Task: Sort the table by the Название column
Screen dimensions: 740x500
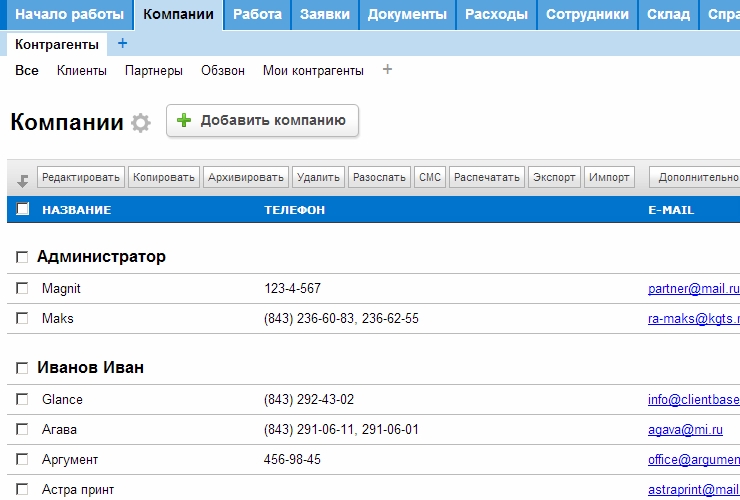Action: pyautogui.click(x=76, y=210)
